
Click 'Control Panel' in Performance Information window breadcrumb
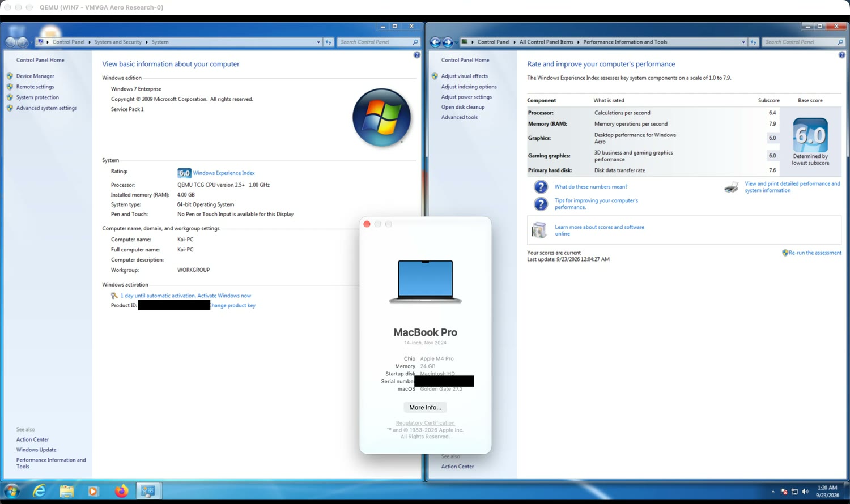[494, 42]
